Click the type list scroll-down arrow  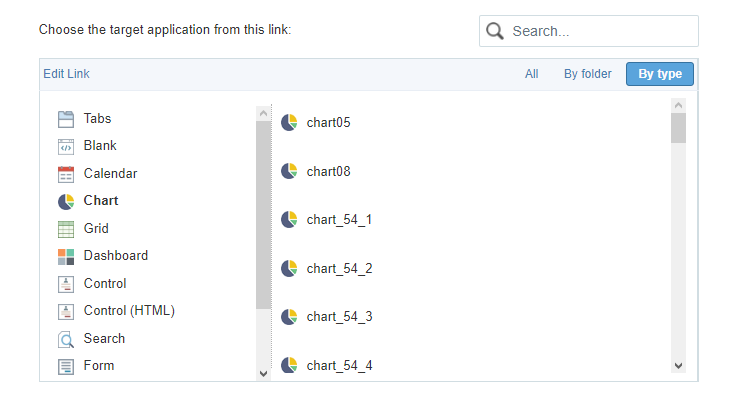pyautogui.click(x=264, y=372)
